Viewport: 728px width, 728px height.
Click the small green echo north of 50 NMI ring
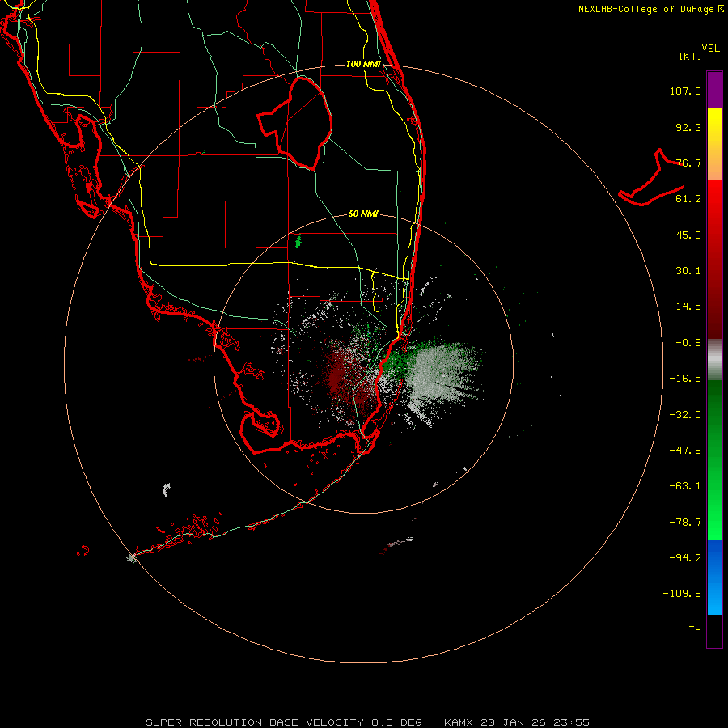pos(298,241)
